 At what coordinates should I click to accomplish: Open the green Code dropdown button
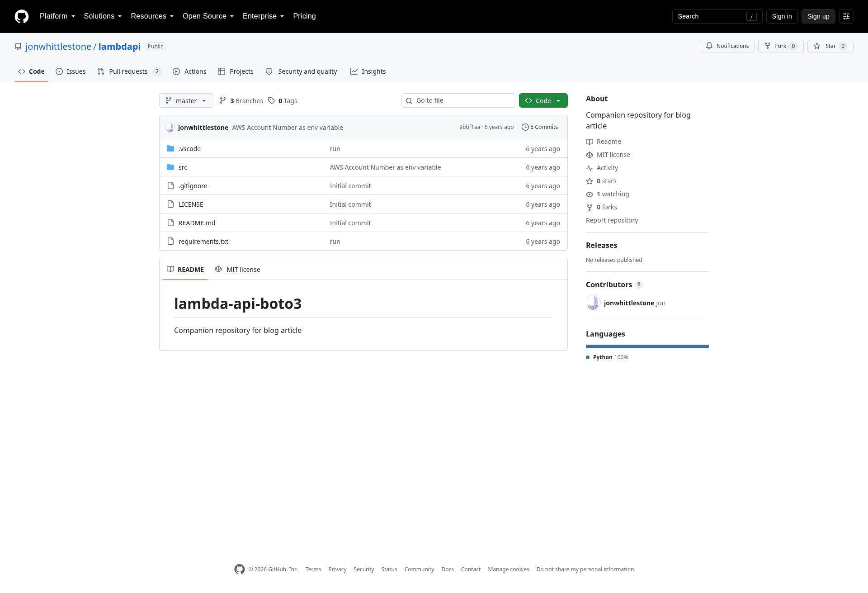click(x=543, y=100)
